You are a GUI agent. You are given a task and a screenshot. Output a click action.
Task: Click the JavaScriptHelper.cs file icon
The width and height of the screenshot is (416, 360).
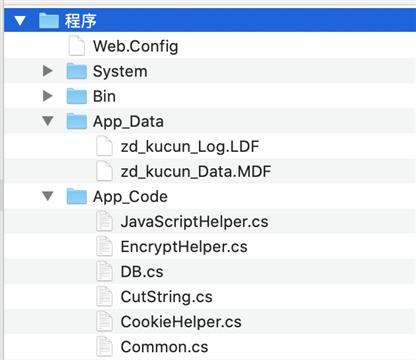pyautogui.click(x=104, y=221)
